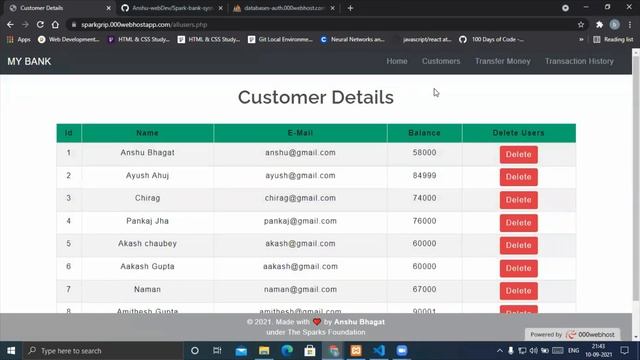This screenshot has height=360, width=640.
Task: Click the taskbar search box
Action: click(x=102, y=351)
